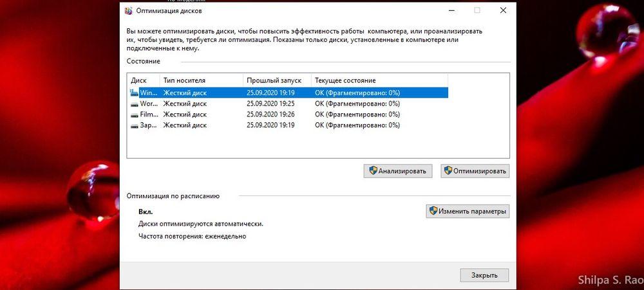This screenshot has height=290, width=644.
Task: Click Жесткий диск in the Зар... row
Action: [185, 125]
